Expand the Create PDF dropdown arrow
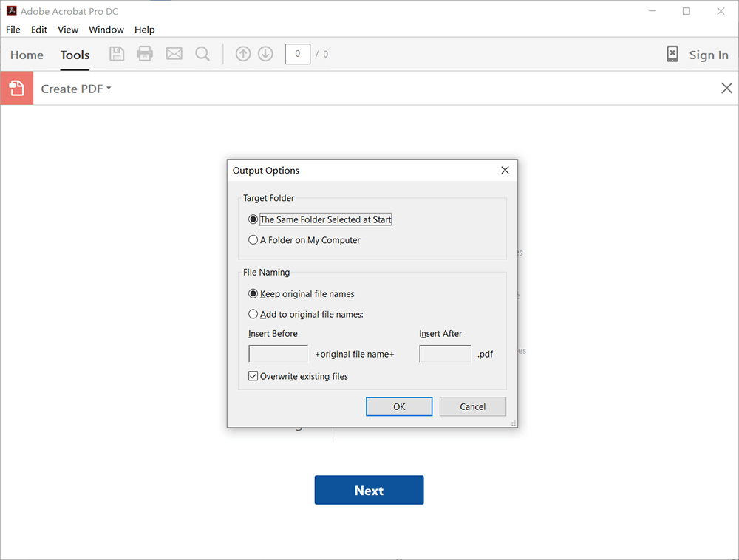739x560 pixels. [109, 89]
